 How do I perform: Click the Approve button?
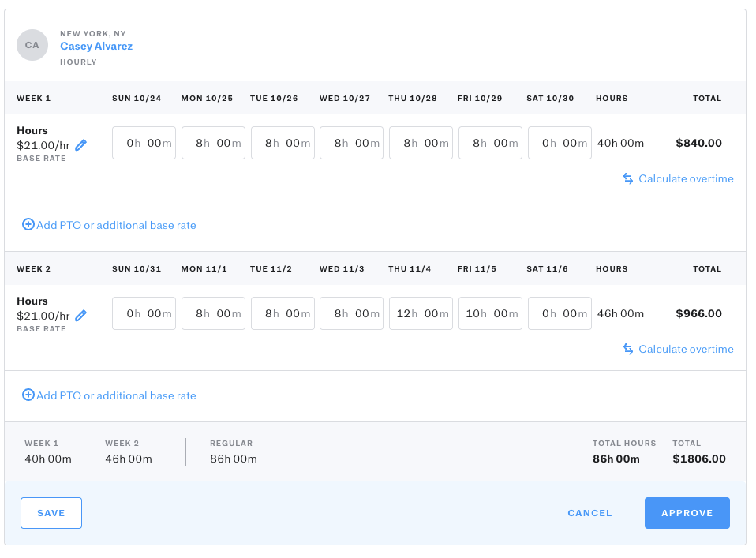(x=687, y=513)
